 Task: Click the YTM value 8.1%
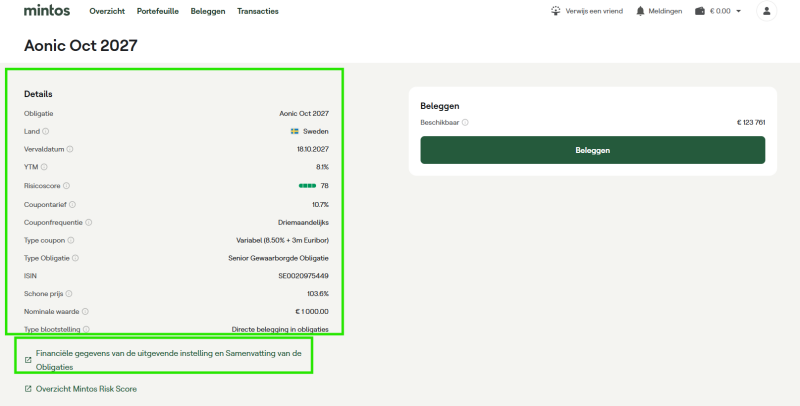coord(322,167)
